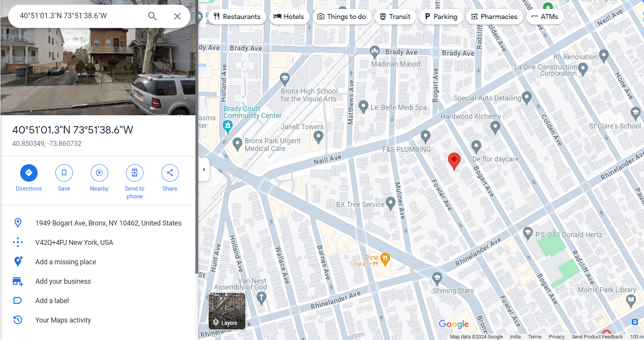Collapse the side panel arrow

[204, 169]
